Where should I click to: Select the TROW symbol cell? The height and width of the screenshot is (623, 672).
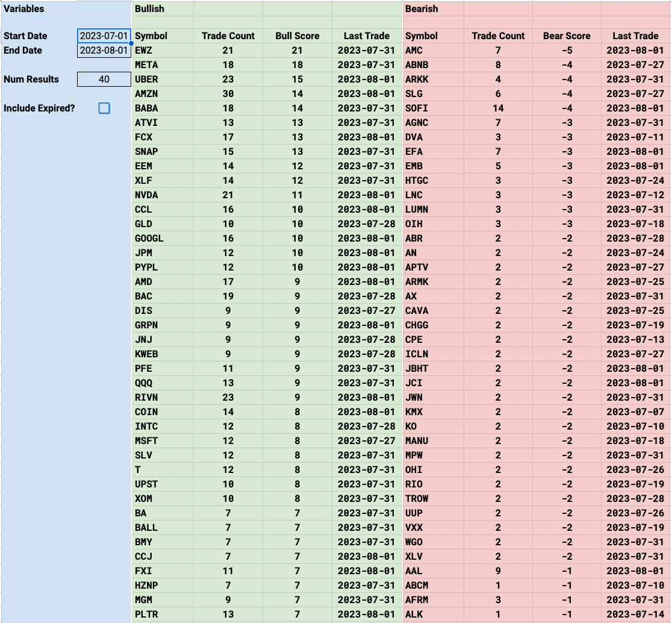pos(434,499)
